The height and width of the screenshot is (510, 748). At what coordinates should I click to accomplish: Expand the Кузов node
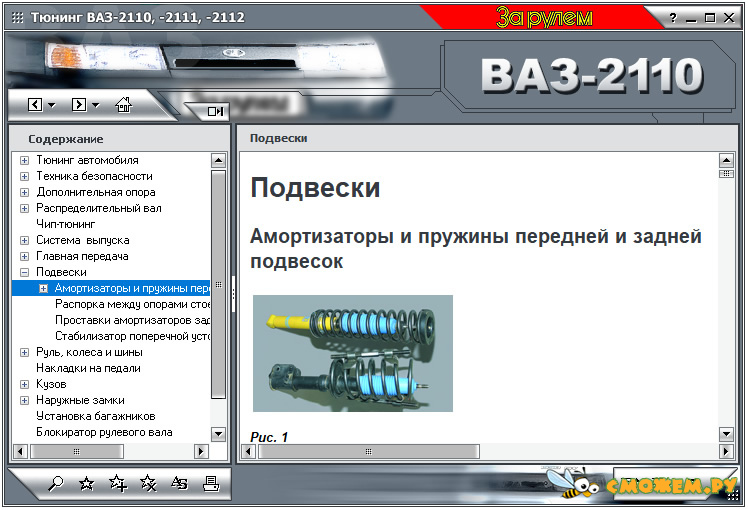coord(24,385)
